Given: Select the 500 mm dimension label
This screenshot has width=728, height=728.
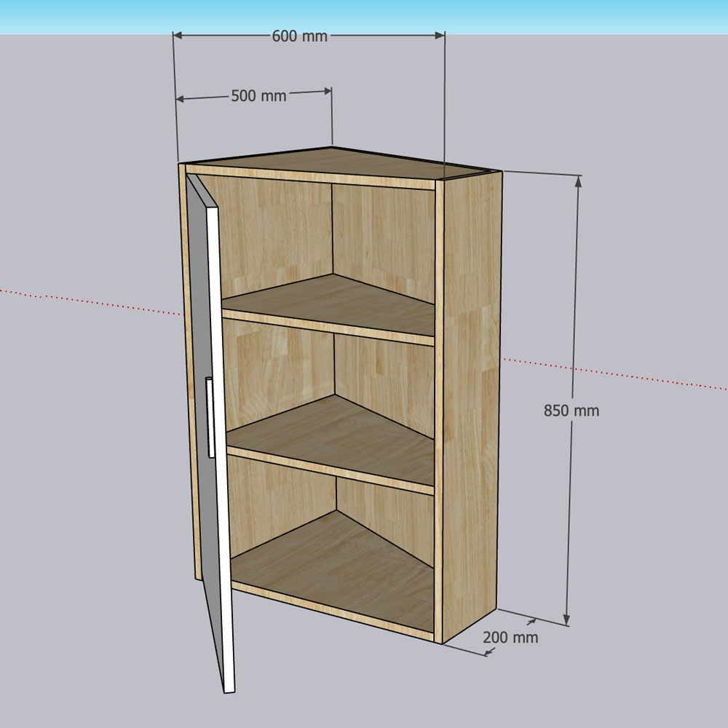Looking at the screenshot, I should (x=258, y=95).
